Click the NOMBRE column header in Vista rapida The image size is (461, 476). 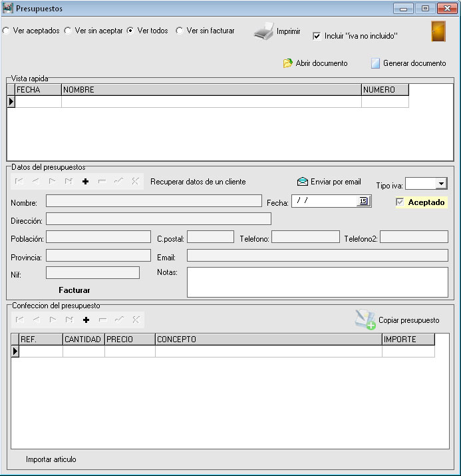click(x=211, y=90)
